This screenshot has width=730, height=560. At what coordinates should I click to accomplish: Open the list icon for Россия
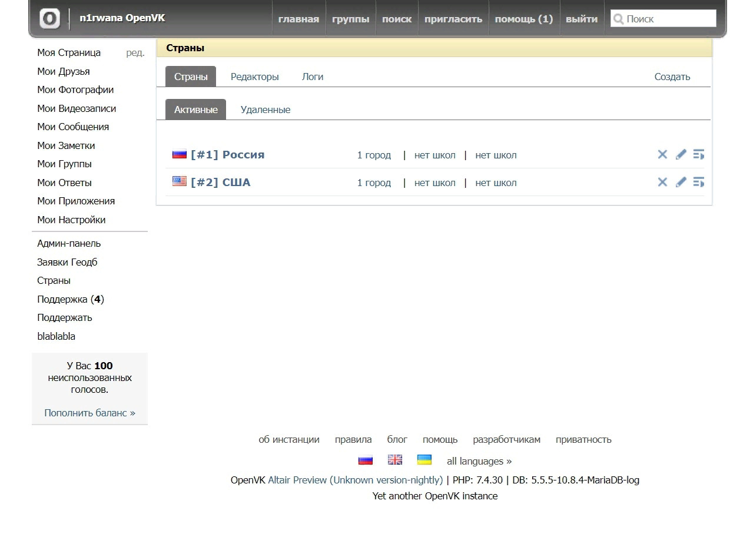[x=699, y=154]
